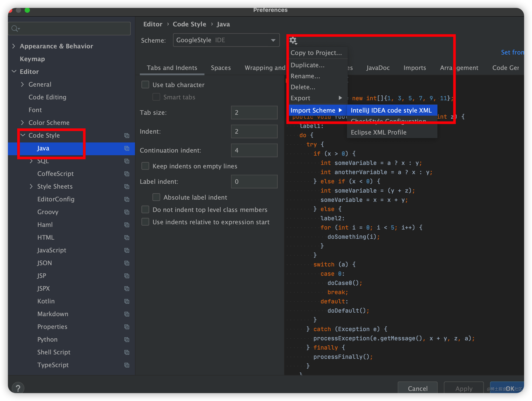Toggle Keep indents on empty lines
The image size is (532, 401).
point(145,166)
